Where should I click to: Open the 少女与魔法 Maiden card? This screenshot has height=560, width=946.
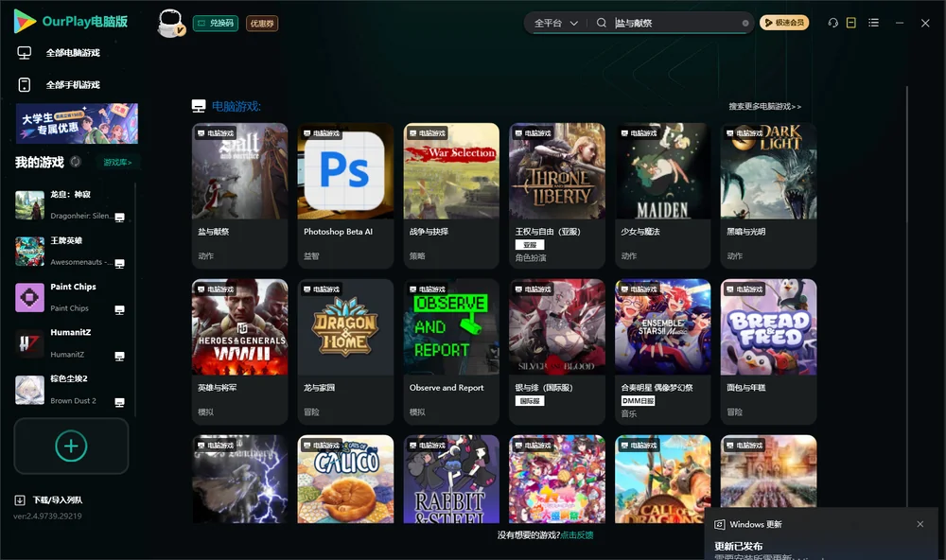pos(662,196)
